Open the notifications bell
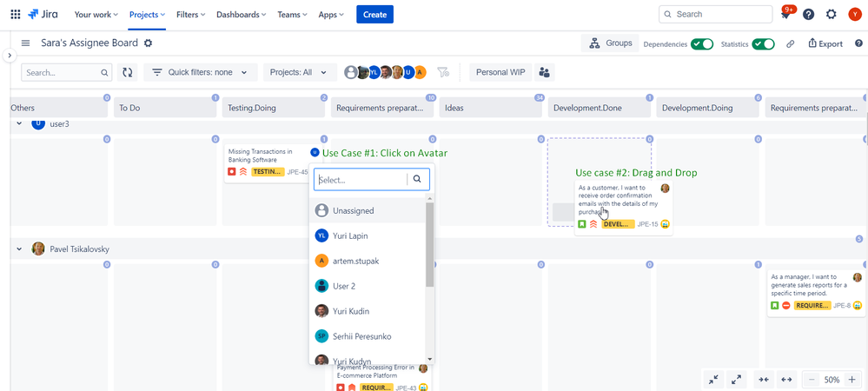 point(785,15)
